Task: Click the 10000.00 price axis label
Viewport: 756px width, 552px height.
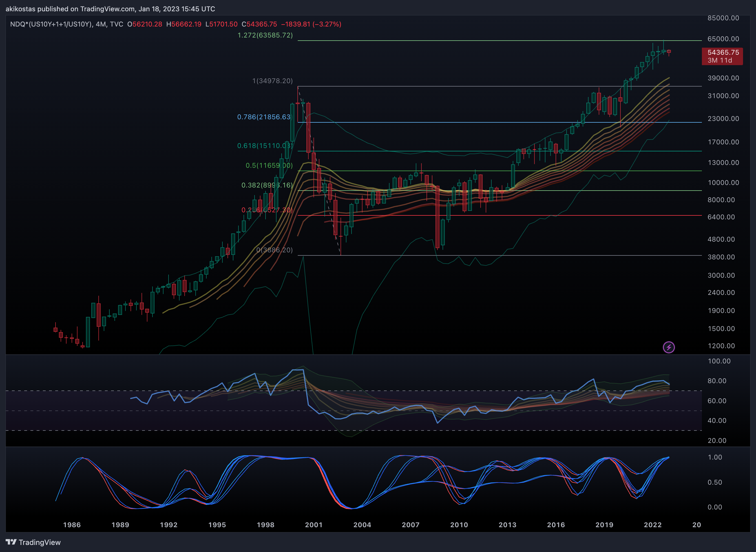Action: click(x=723, y=182)
